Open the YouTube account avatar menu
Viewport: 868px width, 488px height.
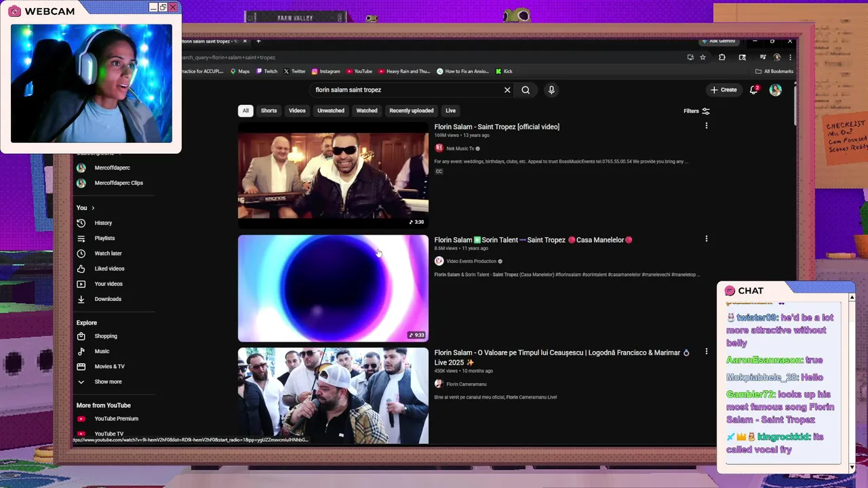coord(776,89)
